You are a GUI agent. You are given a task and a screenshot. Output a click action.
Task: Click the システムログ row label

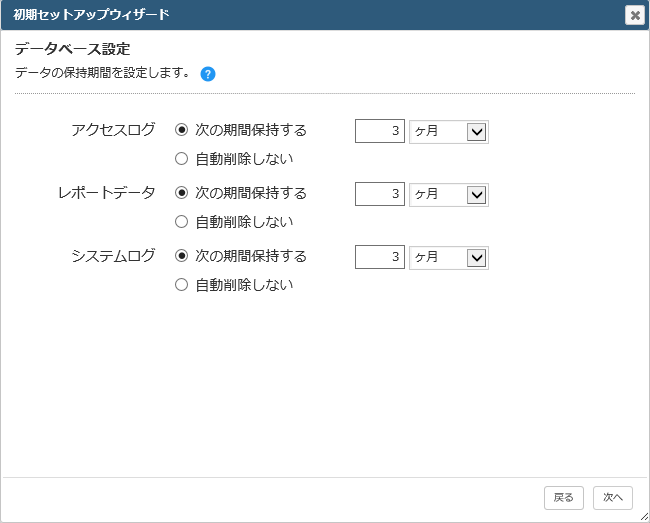[x=113, y=256]
